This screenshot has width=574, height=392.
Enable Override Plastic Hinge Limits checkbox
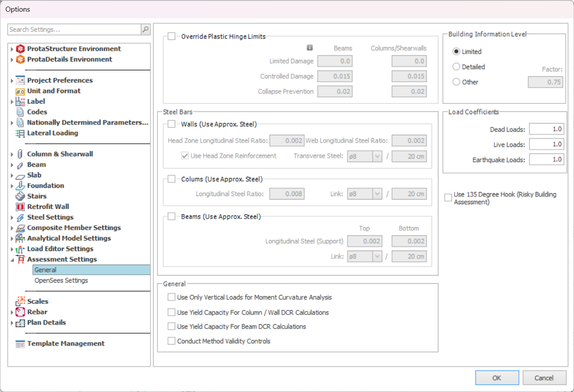point(172,37)
